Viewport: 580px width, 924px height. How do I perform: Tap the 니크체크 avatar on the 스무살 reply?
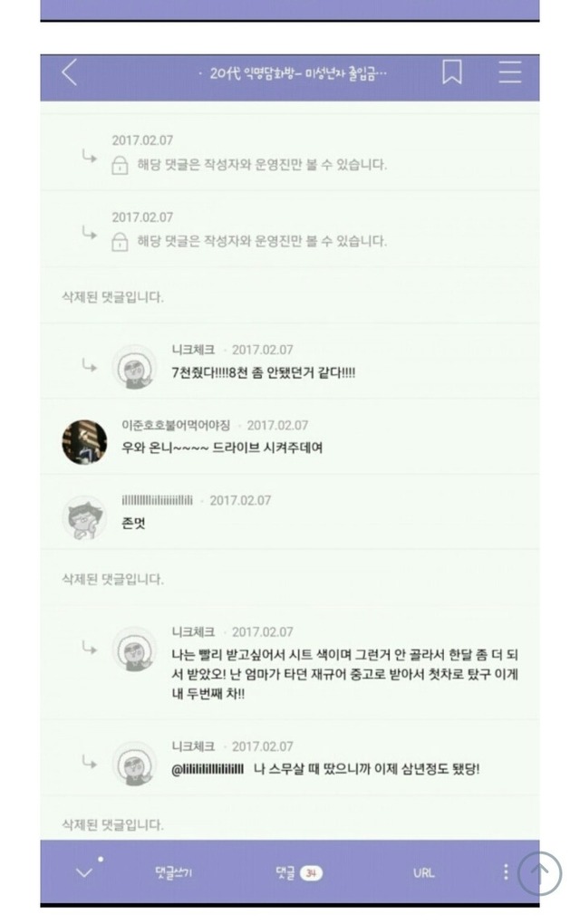click(x=135, y=765)
